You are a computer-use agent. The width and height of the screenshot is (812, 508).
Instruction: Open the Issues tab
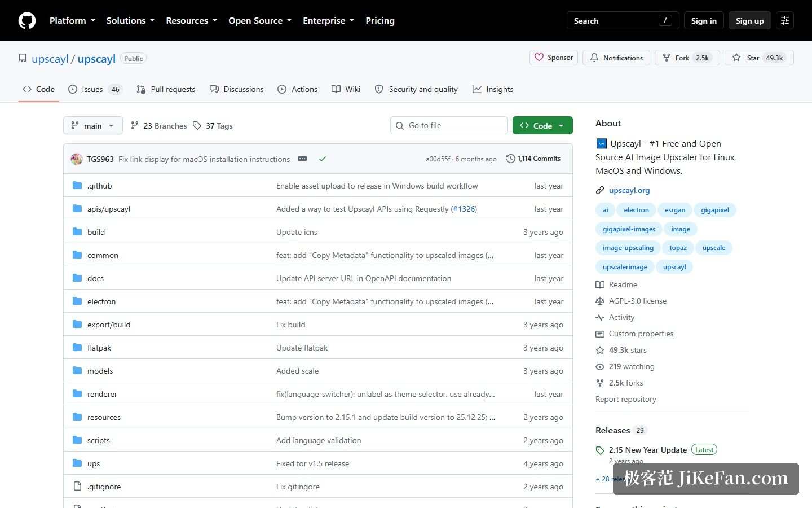click(x=95, y=89)
